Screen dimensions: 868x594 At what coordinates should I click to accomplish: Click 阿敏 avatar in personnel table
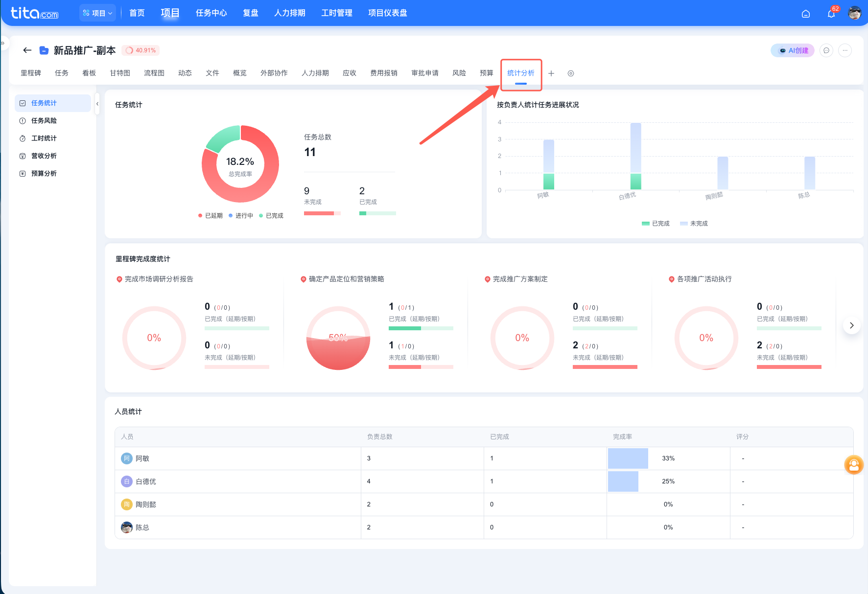click(x=127, y=458)
